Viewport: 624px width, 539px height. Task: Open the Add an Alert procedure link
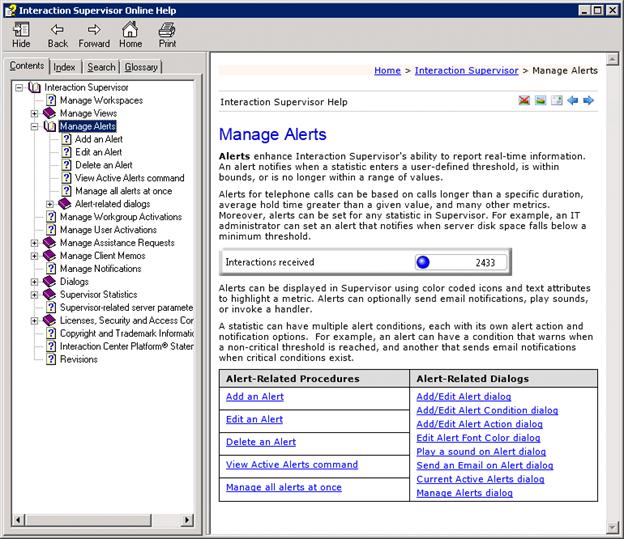point(254,397)
